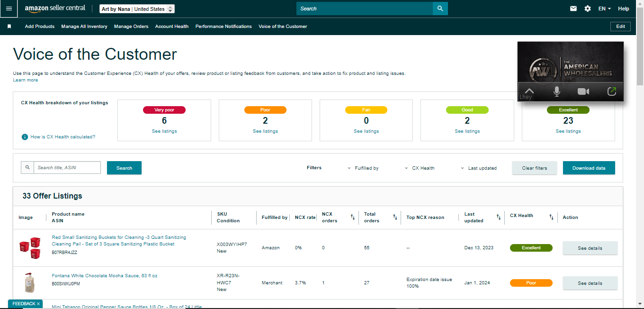The width and height of the screenshot is (644, 309).
Task: Open the EN language dropdown
Action: (605, 9)
